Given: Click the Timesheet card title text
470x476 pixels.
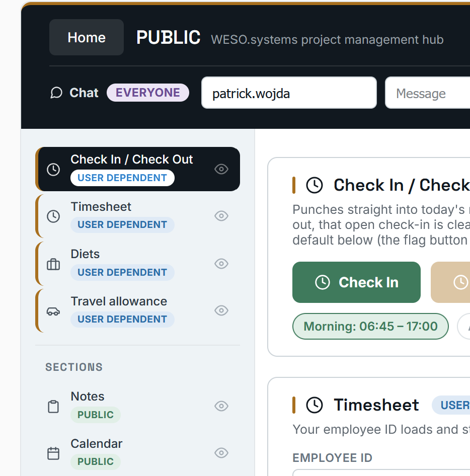Looking at the screenshot, I should coord(376,405).
